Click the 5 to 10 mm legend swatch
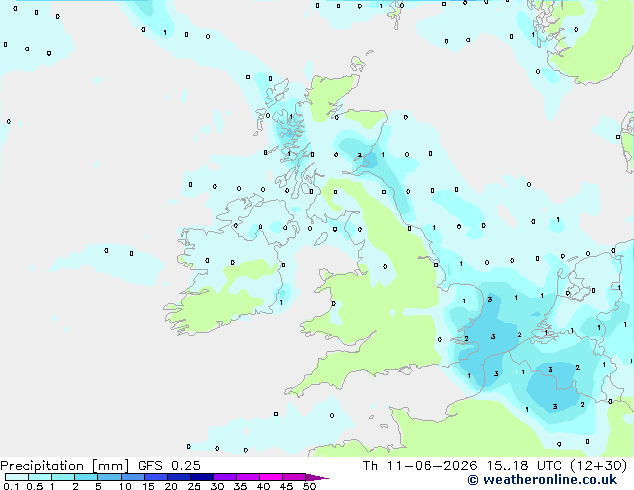 click(109, 477)
